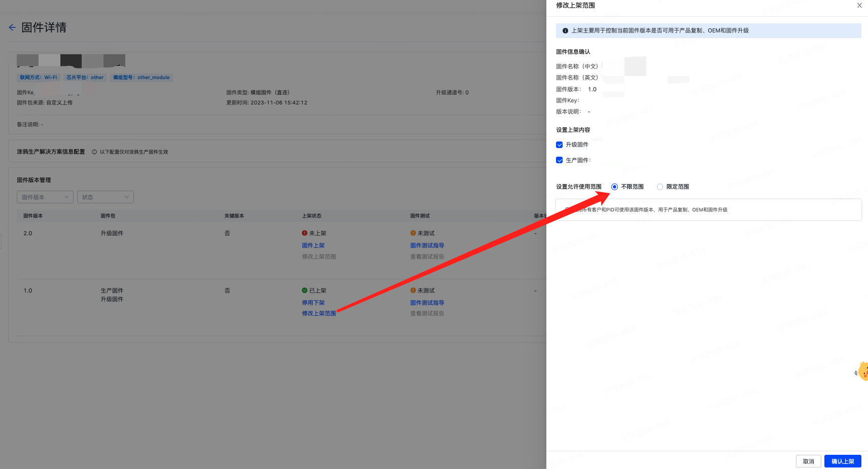868x469 pixels.
Task: Select the 不限范围 radio option
Action: pos(614,187)
